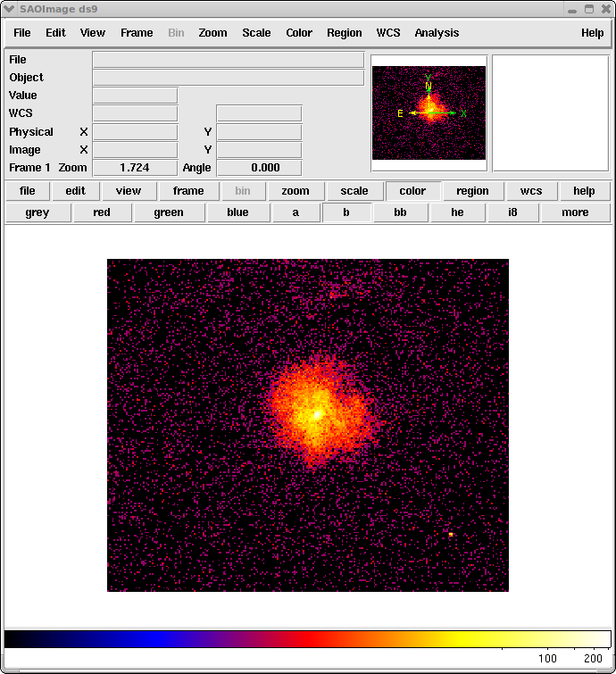Switch to the bb colormap

pyautogui.click(x=400, y=212)
